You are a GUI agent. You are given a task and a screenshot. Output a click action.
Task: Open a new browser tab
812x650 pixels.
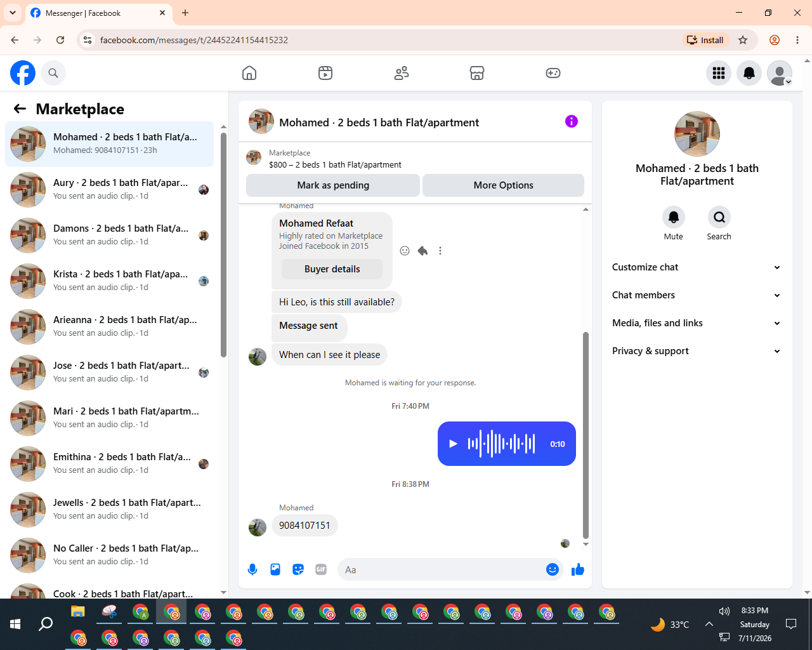185,13
